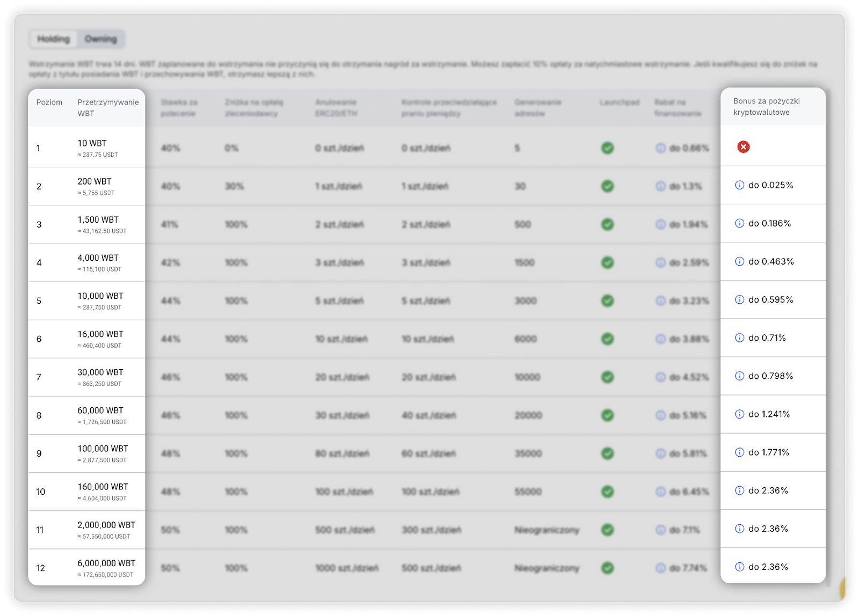Click green Launchpad checkmark in level 1 row
859x616 pixels.
607,148
